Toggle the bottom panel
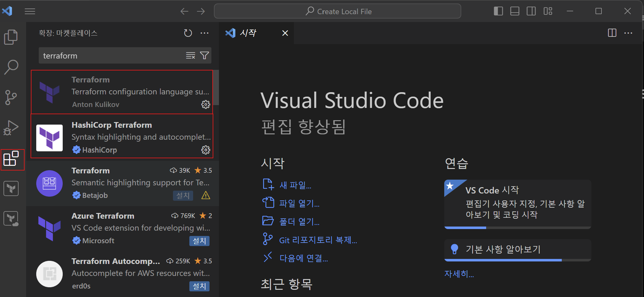The image size is (644, 297). (515, 11)
